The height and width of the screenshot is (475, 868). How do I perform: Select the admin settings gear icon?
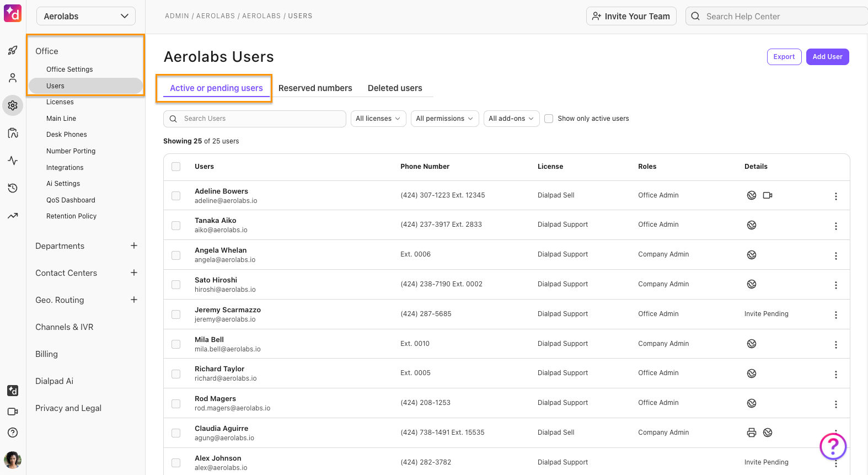(x=13, y=105)
